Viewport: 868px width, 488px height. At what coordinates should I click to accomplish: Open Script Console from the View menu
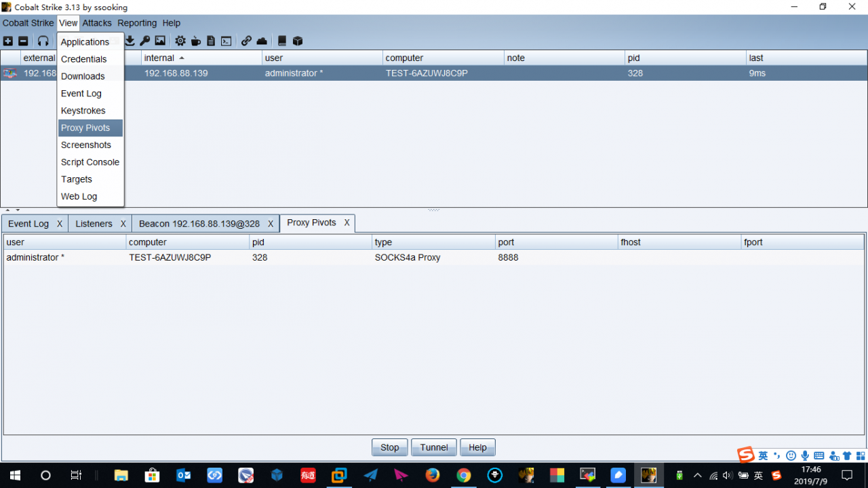[90, 162]
